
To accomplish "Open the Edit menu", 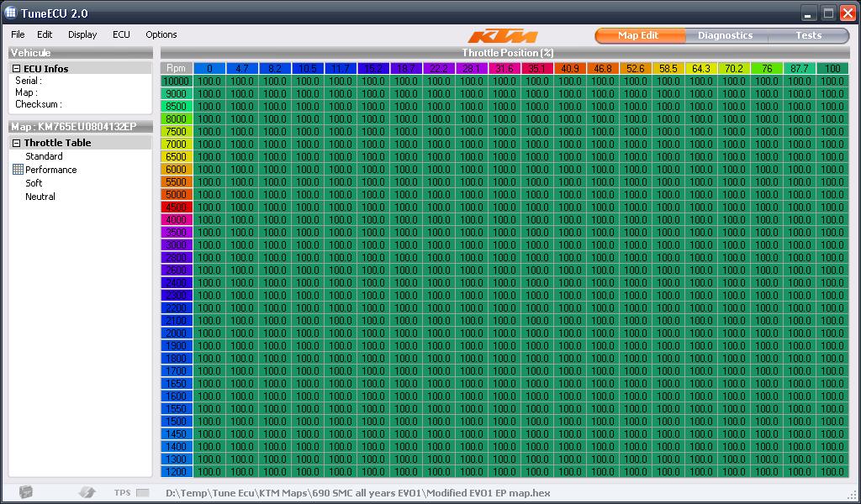I will (45, 34).
